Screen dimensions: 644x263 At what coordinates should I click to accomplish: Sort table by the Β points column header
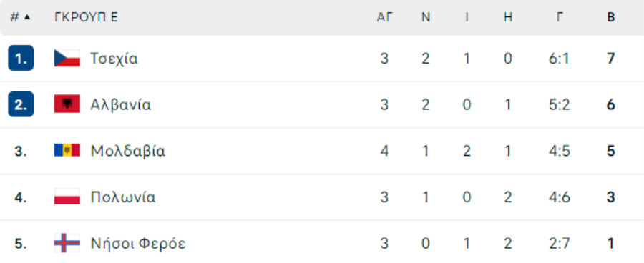611,17
